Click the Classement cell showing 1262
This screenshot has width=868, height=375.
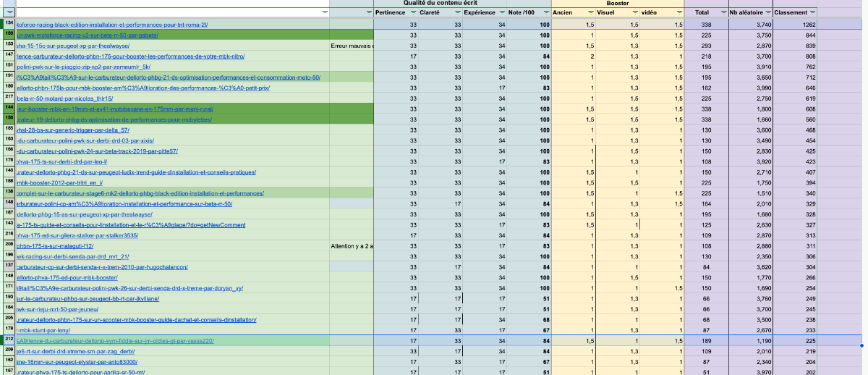[794, 24]
